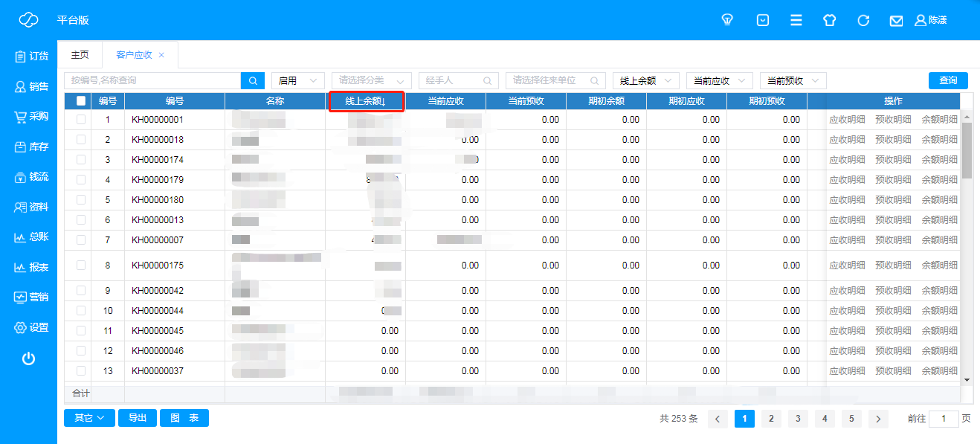This screenshot has height=444, width=980.
Task: Click the vertical scrollbar thumb
Action: point(967,150)
